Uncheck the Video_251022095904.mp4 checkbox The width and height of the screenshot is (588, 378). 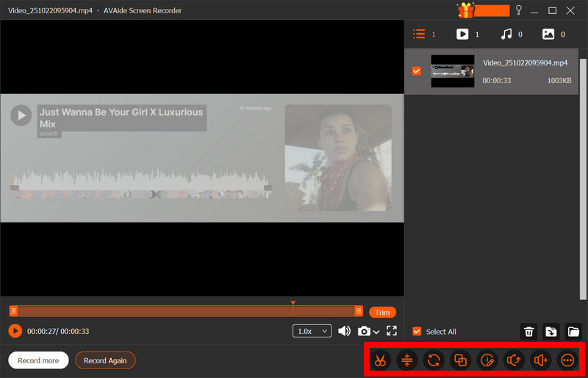tap(416, 71)
